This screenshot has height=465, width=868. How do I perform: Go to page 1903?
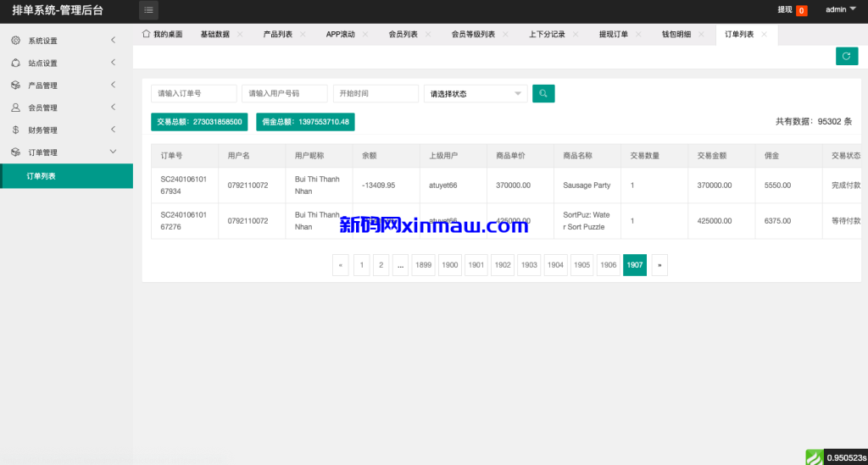pos(529,265)
